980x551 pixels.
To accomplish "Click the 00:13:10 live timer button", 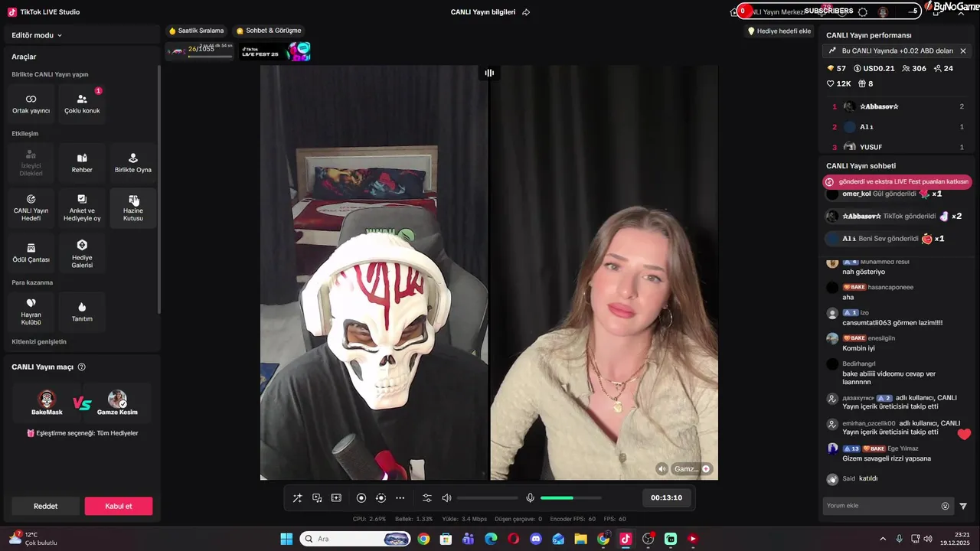I will pos(666,498).
